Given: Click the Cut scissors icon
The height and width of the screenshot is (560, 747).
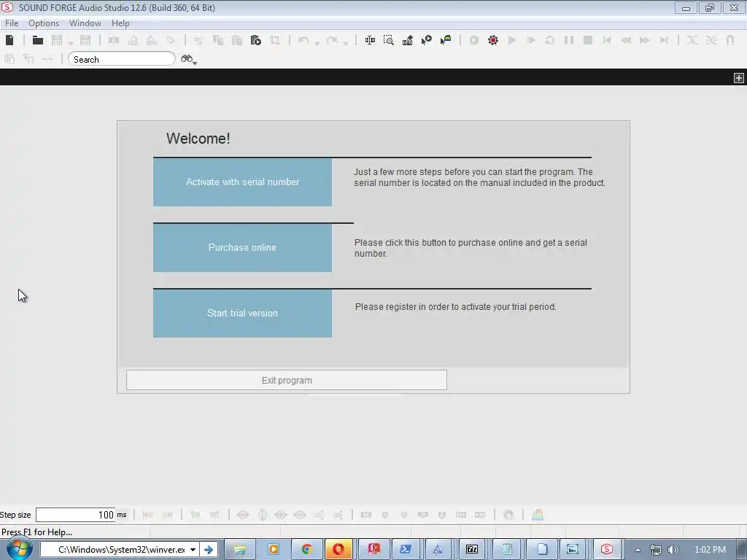Looking at the screenshot, I should pyautogui.click(x=198, y=40).
